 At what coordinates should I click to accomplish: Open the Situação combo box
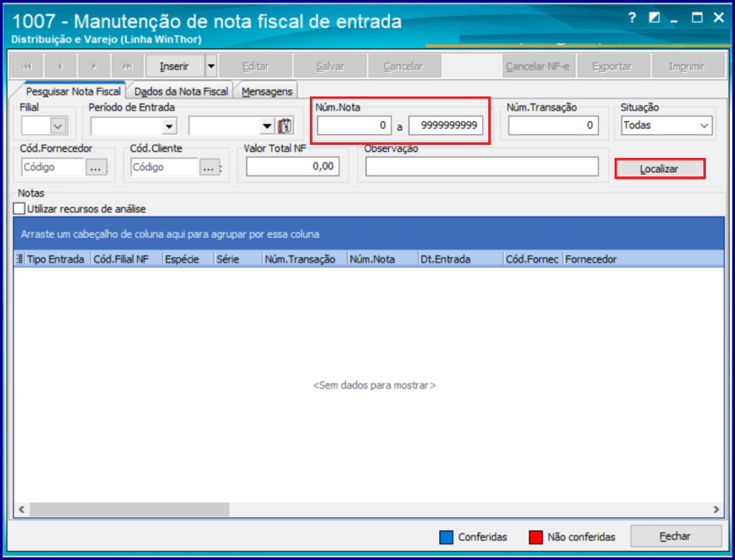point(667,126)
